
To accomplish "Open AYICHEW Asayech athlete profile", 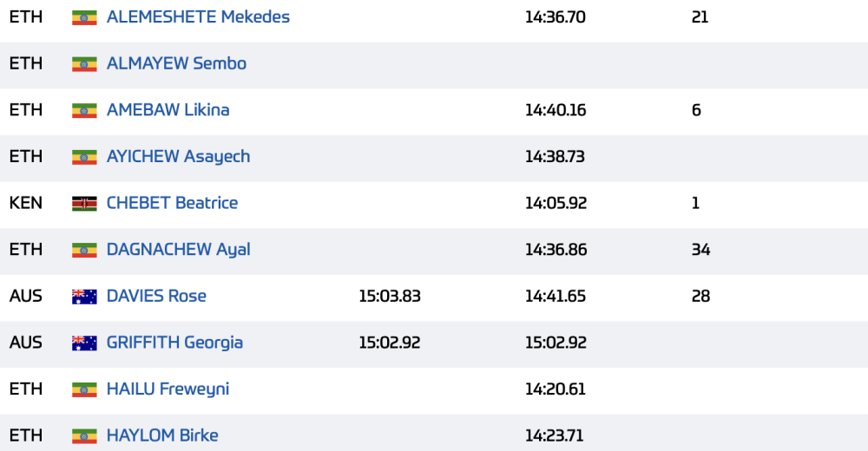I will click(x=178, y=157).
